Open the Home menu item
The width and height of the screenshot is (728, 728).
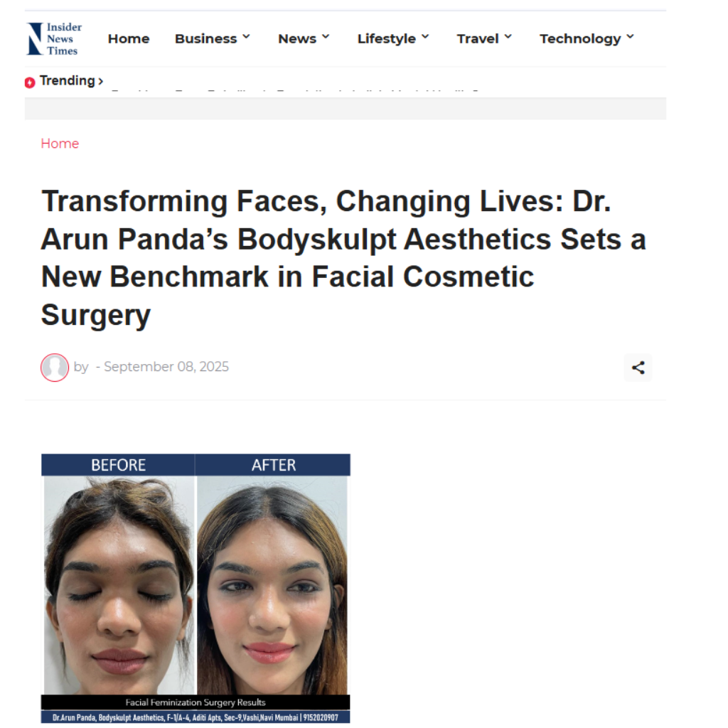pyautogui.click(x=129, y=38)
